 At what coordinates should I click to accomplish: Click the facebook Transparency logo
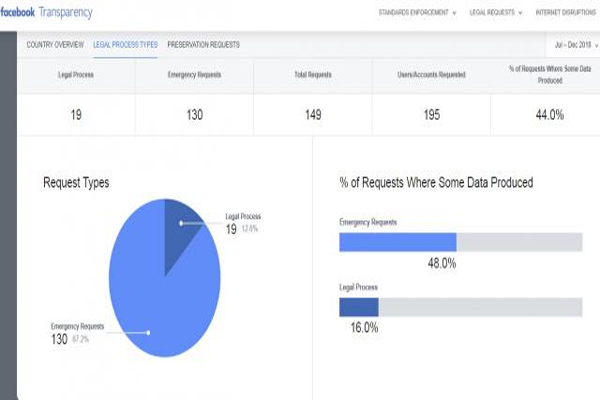pos(46,13)
